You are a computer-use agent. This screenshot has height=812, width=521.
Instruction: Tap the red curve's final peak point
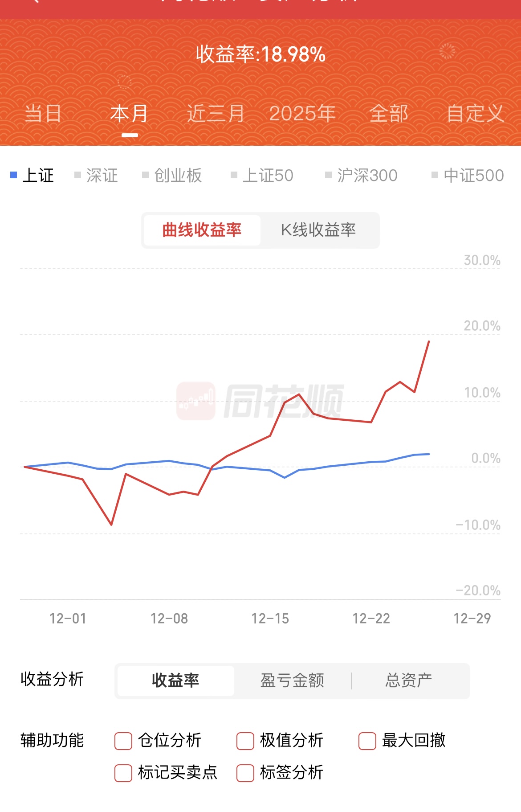[x=429, y=341]
